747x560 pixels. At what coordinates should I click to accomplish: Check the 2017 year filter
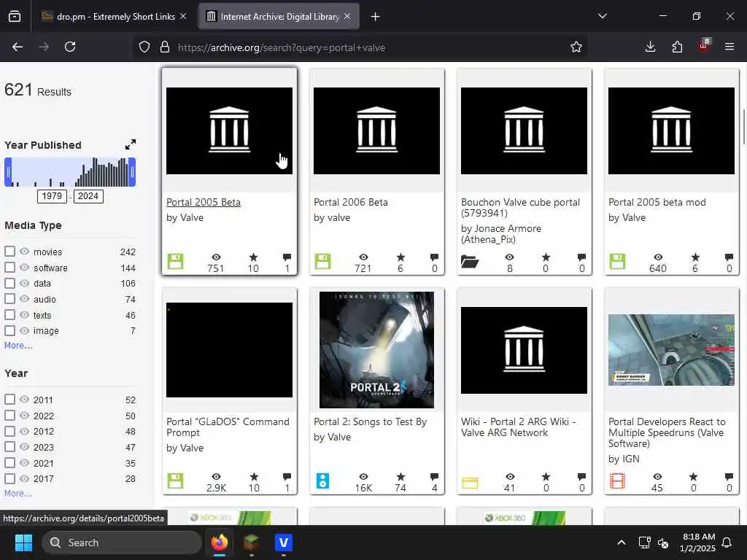pos(9,478)
